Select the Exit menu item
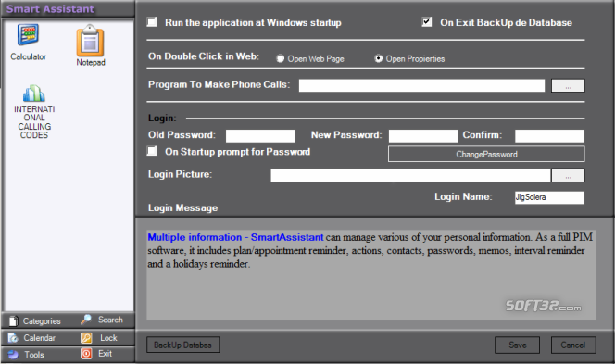The width and height of the screenshot is (615, 364). [105, 354]
